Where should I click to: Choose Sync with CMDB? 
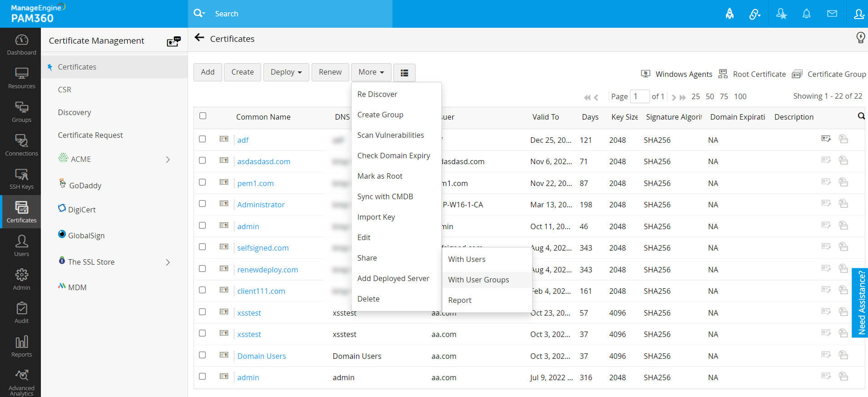click(x=396, y=196)
